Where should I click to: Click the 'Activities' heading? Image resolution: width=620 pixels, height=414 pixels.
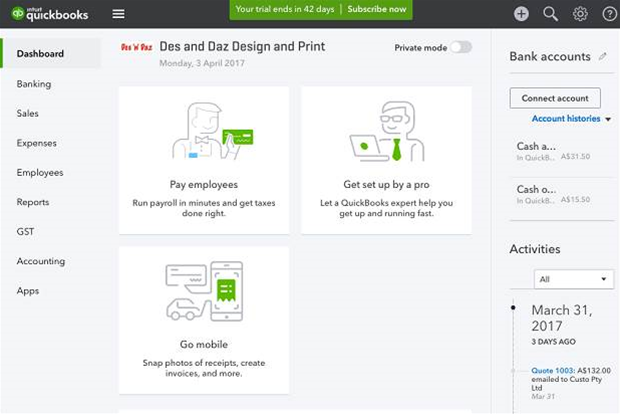click(535, 249)
